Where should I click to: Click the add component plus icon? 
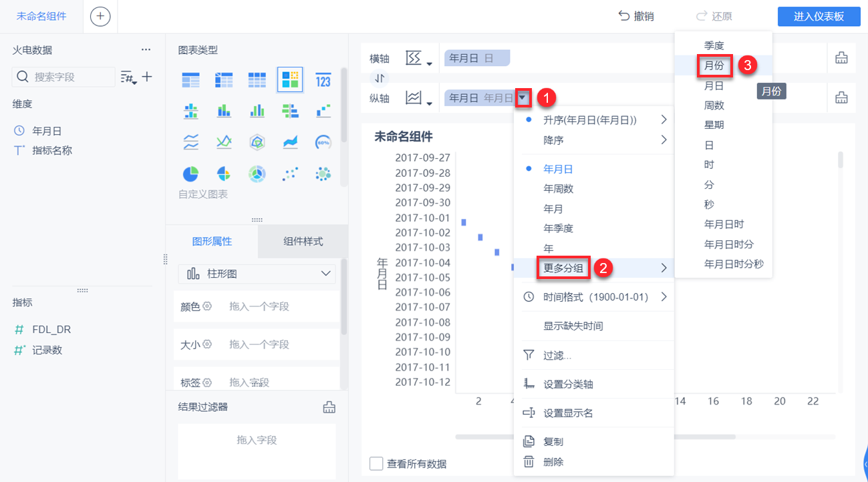click(x=100, y=16)
